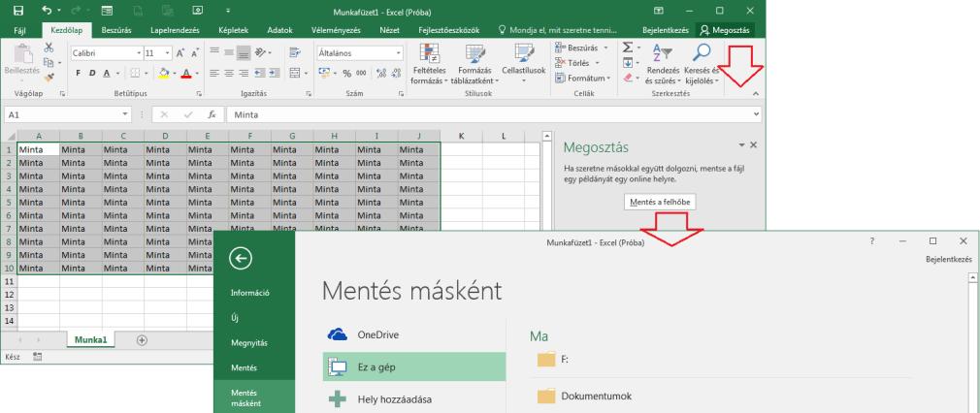Viewport: 980px width, 413px height.
Task: Switch to the Képletek tab
Action: 234,30
